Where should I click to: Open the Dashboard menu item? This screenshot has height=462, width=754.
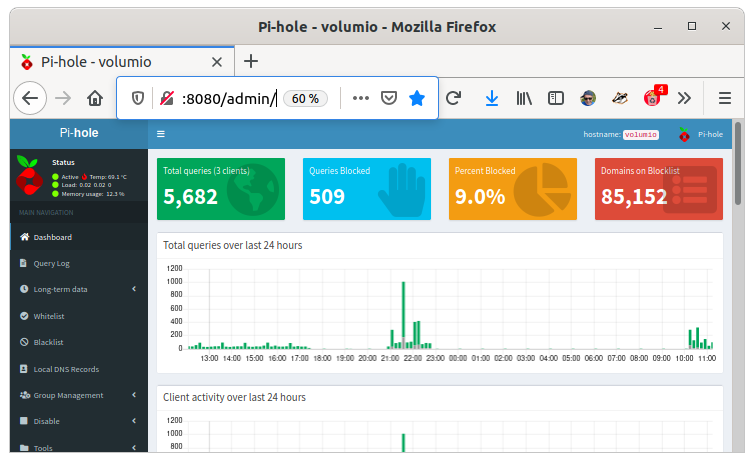(79, 237)
